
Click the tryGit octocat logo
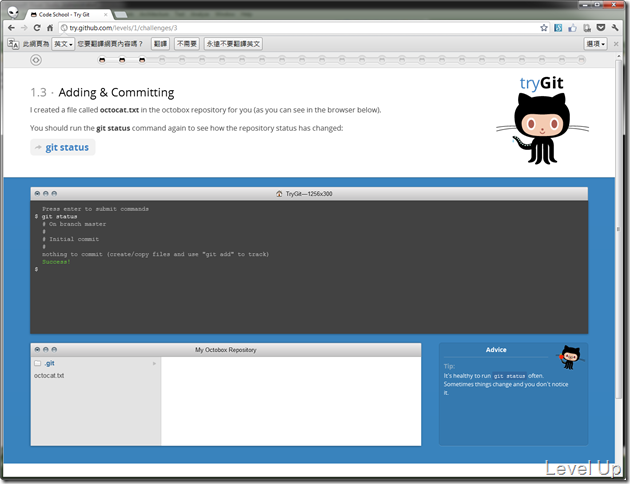[x=542, y=119]
